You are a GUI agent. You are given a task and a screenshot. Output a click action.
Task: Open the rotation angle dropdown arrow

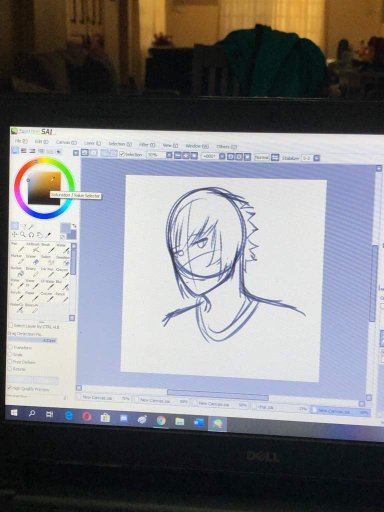[x=222, y=156]
